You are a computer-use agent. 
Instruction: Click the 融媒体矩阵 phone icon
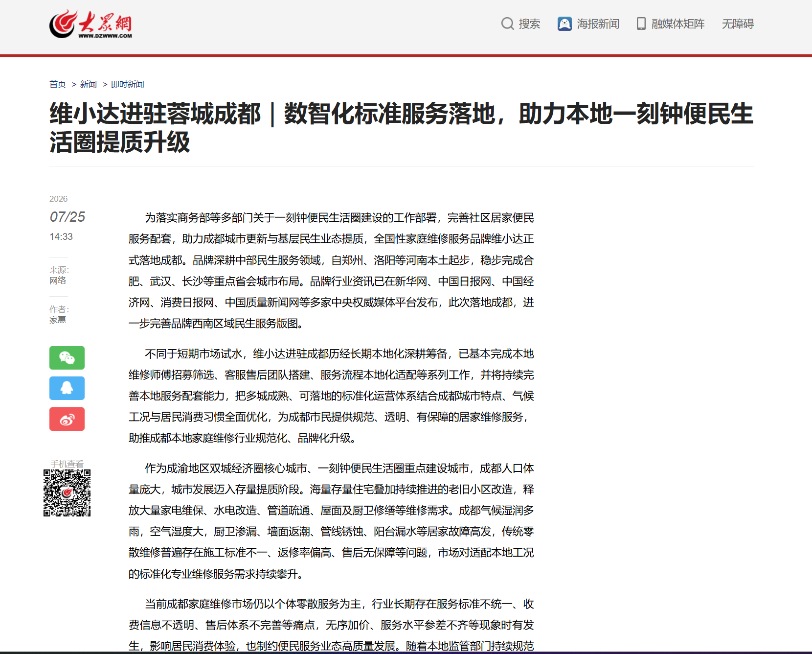point(641,23)
